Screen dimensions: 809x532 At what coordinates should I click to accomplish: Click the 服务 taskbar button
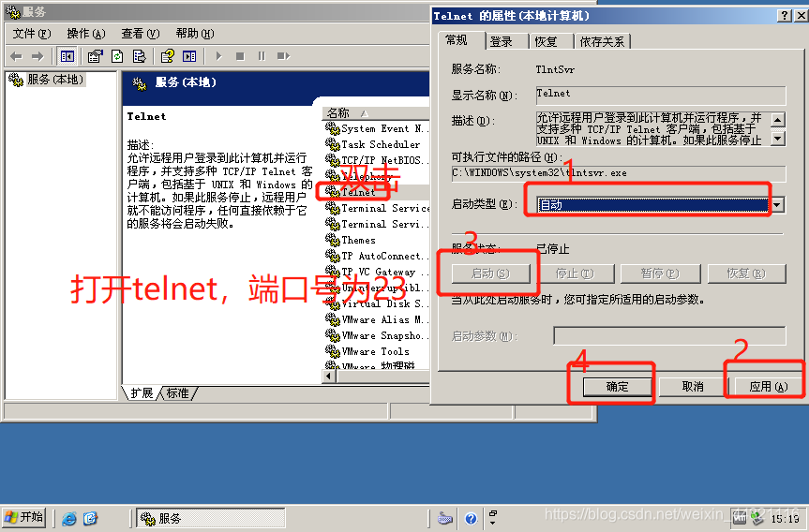tap(211, 518)
